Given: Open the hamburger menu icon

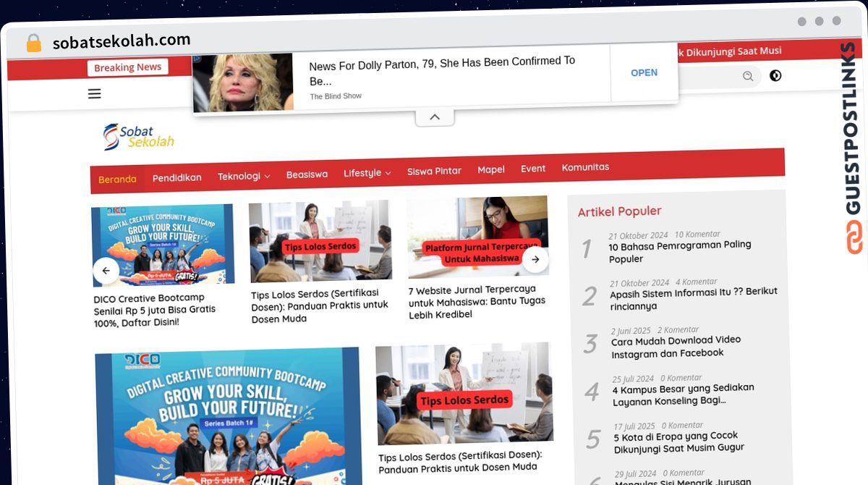Looking at the screenshot, I should [94, 93].
